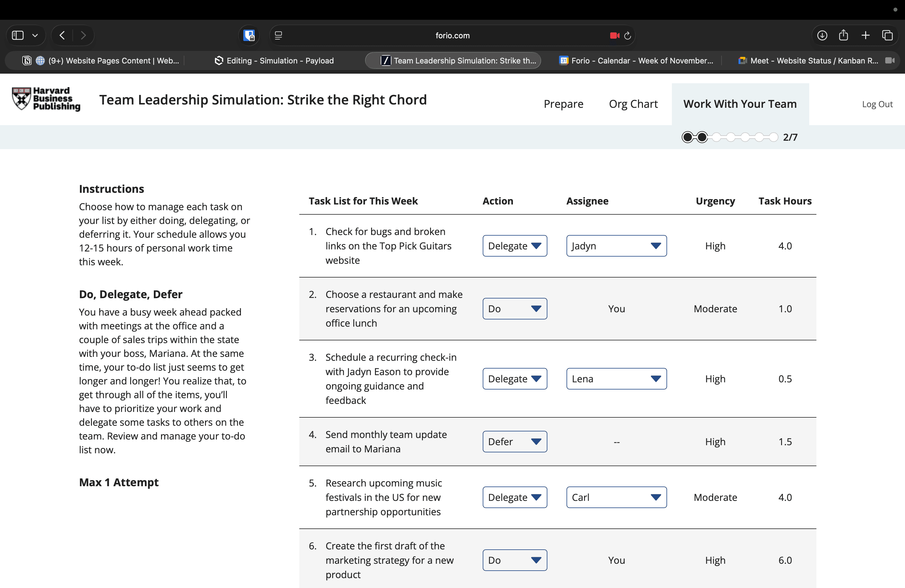This screenshot has width=905, height=588.
Task: Open the Prepare tab
Action: pyautogui.click(x=563, y=104)
